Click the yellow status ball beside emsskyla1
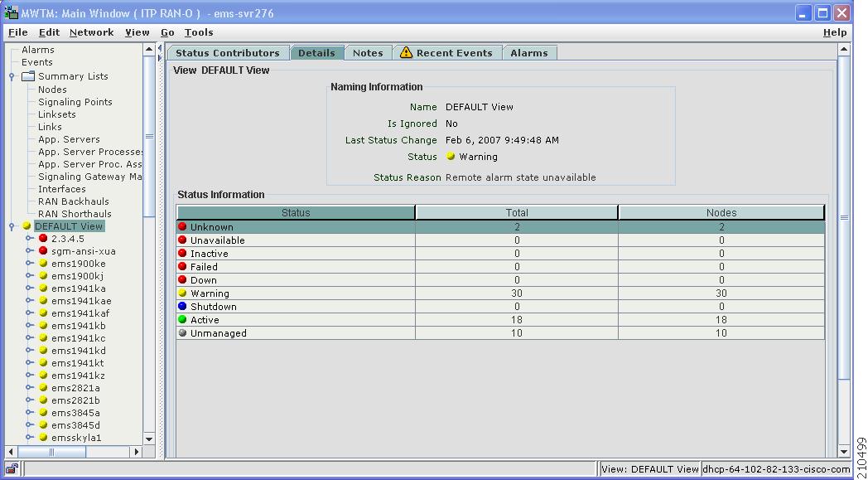Screen dimensions: 868x480 click(43, 438)
